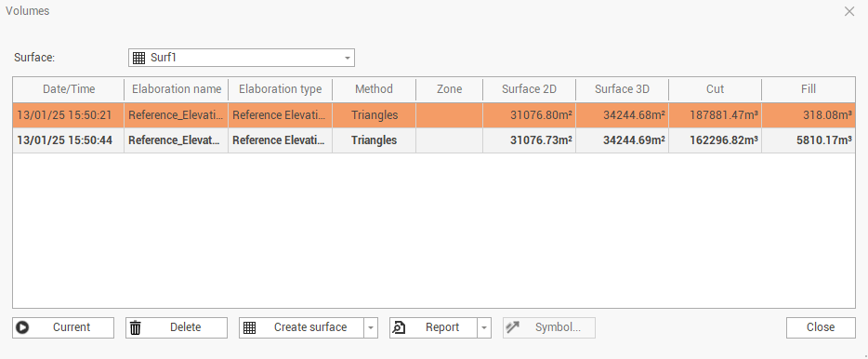Viewport: 868px width, 359px height.
Task: Click the grid icon on Create surface
Action: (x=250, y=327)
